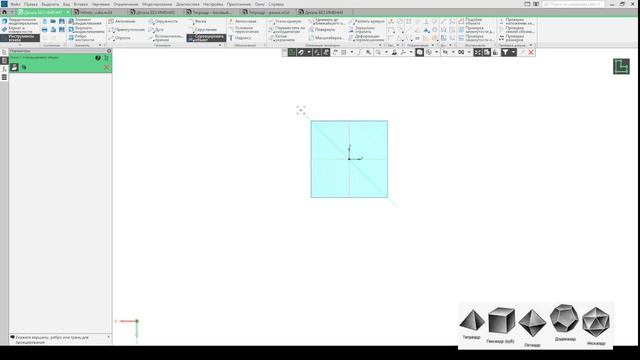
Task: Select the Дуга arc tool
Action: point(156,29)
